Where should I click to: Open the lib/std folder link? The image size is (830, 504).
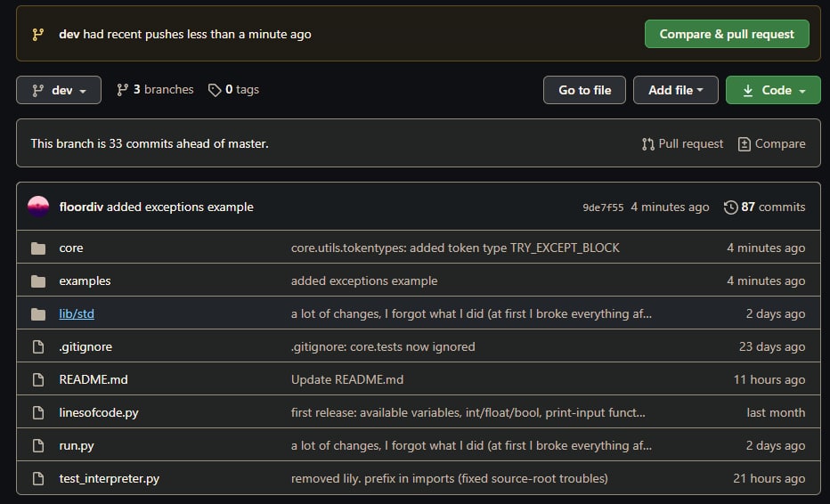77,314
